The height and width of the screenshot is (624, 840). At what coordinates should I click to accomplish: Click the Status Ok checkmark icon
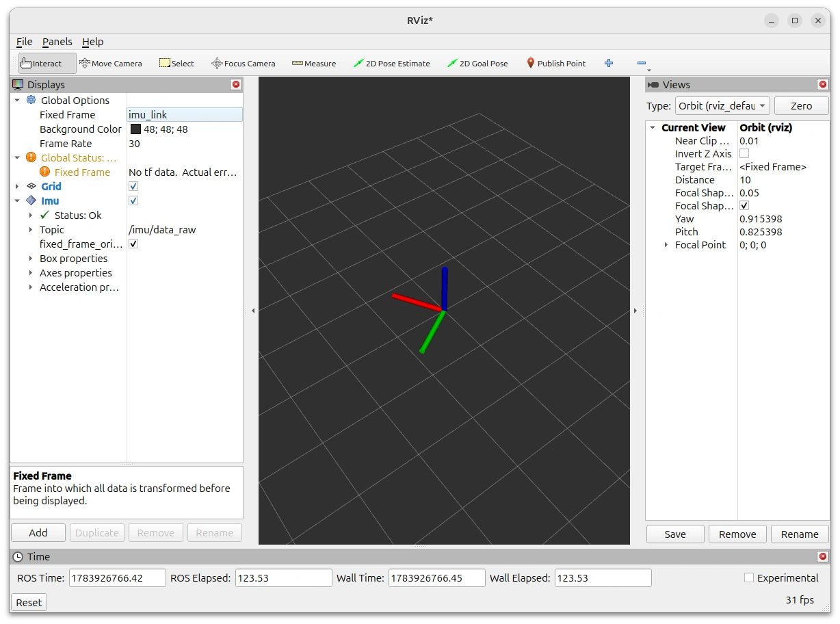click(x=45, y=215)
